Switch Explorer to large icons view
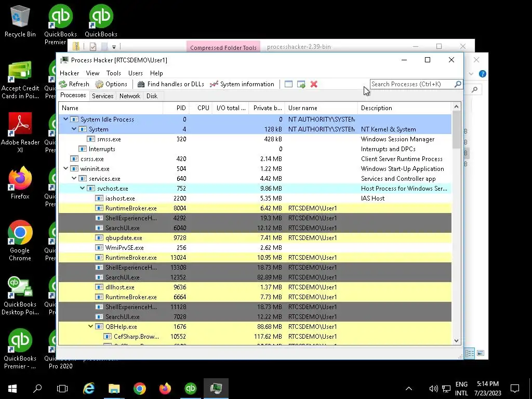The image size is (532, 399). pos(481,353)
